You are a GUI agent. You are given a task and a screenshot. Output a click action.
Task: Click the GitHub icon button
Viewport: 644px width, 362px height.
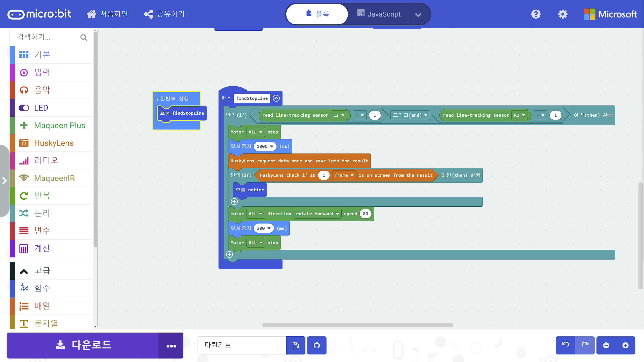pyautogui.click(x=317, y=345)
